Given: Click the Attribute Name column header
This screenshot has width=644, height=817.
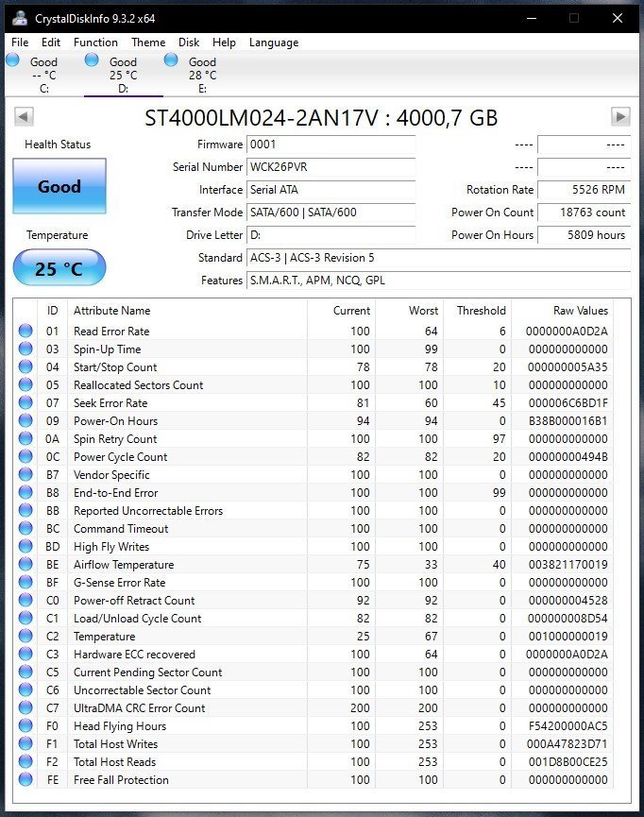Looking at the screenshot, I should click(112, 311).
